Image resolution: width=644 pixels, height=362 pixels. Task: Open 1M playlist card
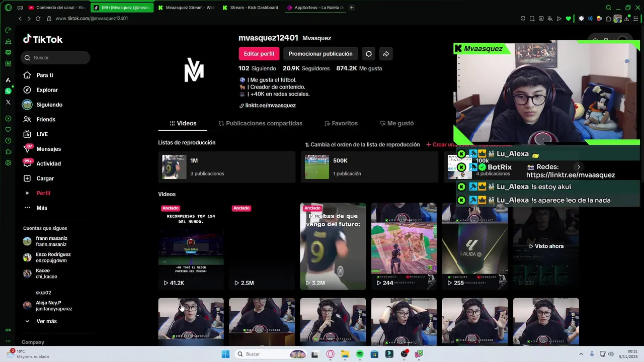pos(226,167)
